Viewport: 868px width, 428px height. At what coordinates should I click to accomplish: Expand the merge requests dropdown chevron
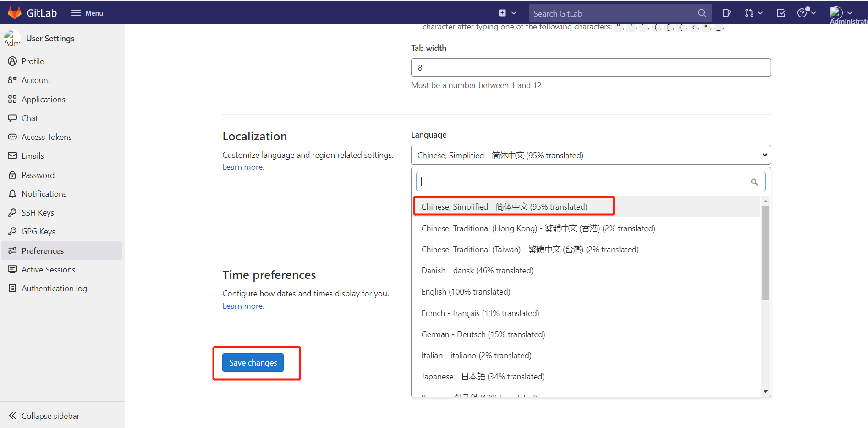coord(760,13)
